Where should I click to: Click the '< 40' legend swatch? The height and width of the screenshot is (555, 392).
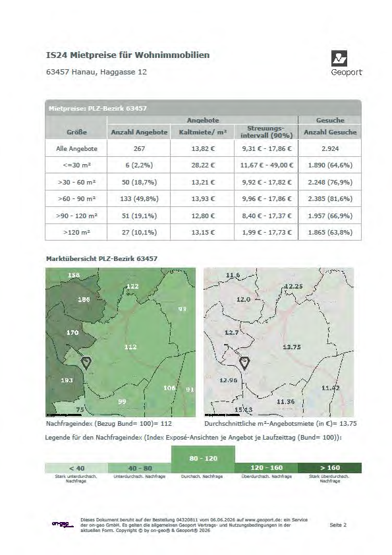click(x=76, y=468)
